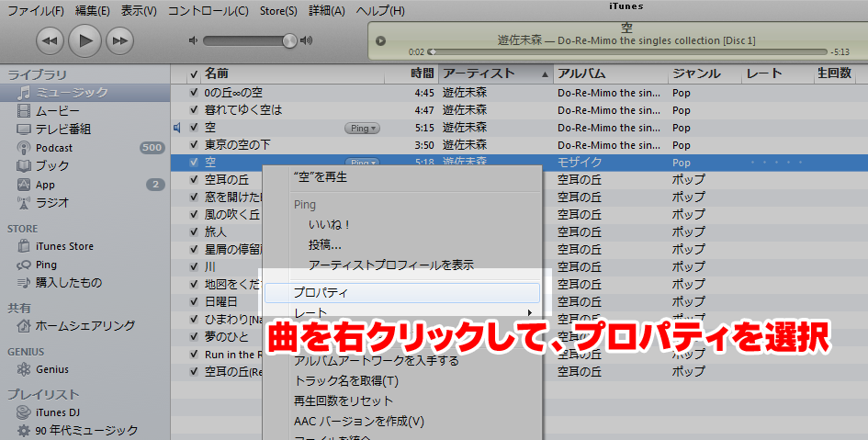Image resolution: width=868 pixels, height=440 pixels.
Task: Open the コントロール(C) menu
Action: coord(209,10)
